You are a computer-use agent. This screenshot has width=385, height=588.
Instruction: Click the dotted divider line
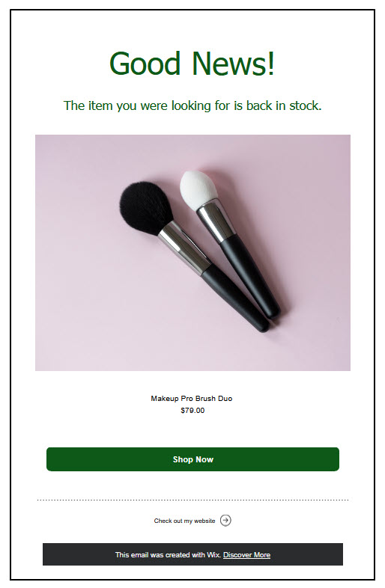tap(192, 500)
